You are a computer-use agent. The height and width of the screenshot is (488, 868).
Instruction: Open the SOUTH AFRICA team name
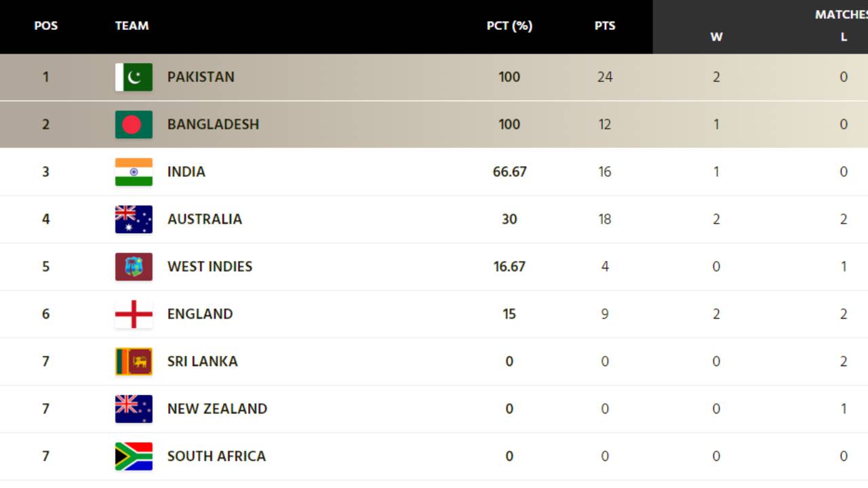[216, 456]
